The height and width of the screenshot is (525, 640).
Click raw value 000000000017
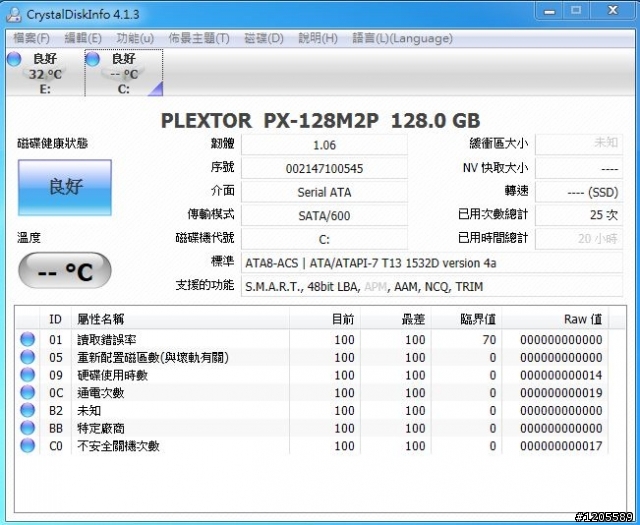click(x=561, y=446)
